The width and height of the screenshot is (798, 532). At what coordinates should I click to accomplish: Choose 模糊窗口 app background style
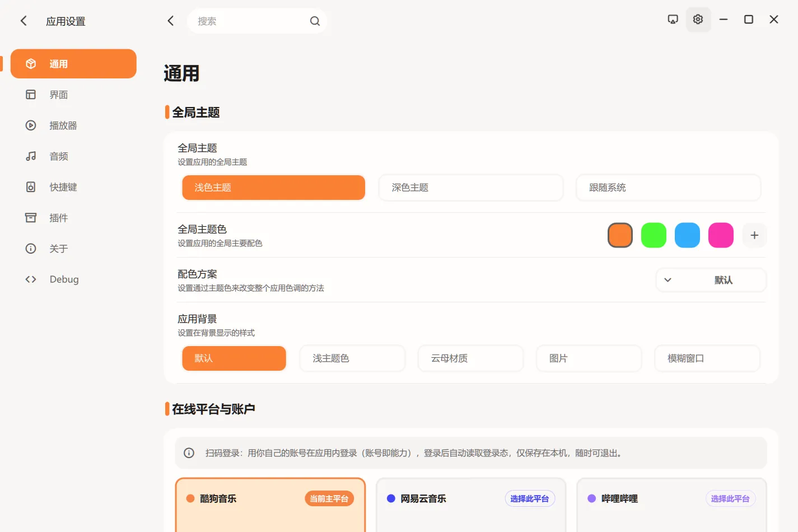(x=707, y=358)
